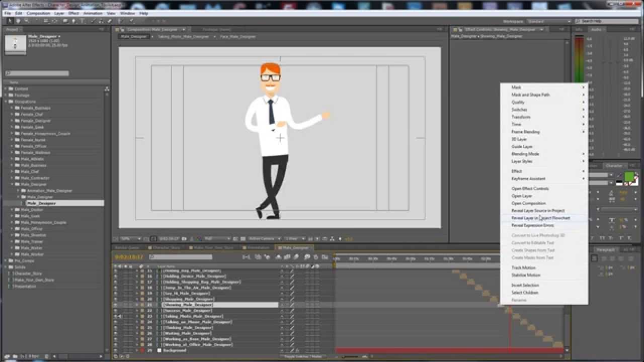
Task: Toggle region of interest in viewer footer
Action: [235, 239]
